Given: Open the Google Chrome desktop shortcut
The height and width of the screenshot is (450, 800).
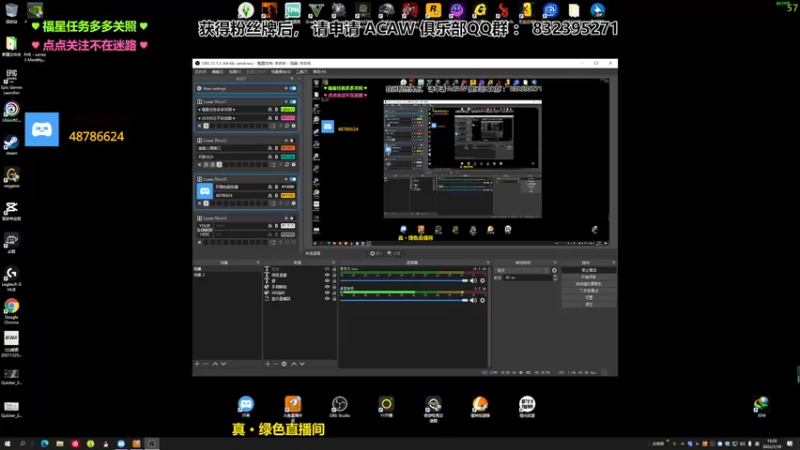Looking at the screenshot, I should [11, 311].
